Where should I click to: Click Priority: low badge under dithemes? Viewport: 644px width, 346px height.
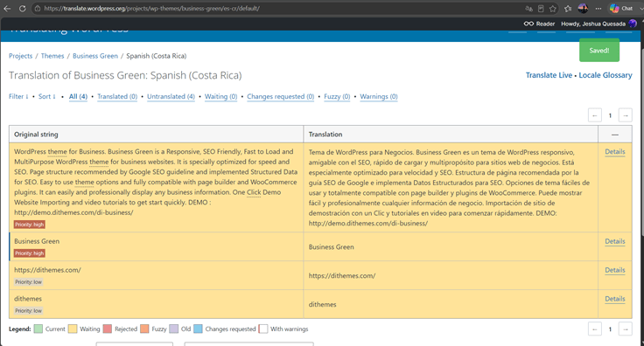(28, 310)
